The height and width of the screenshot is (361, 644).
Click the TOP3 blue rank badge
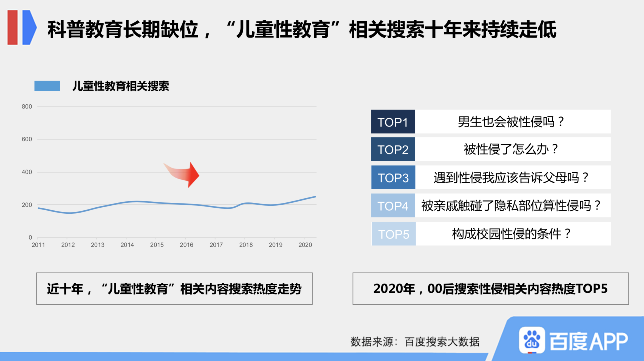point(393,177)
